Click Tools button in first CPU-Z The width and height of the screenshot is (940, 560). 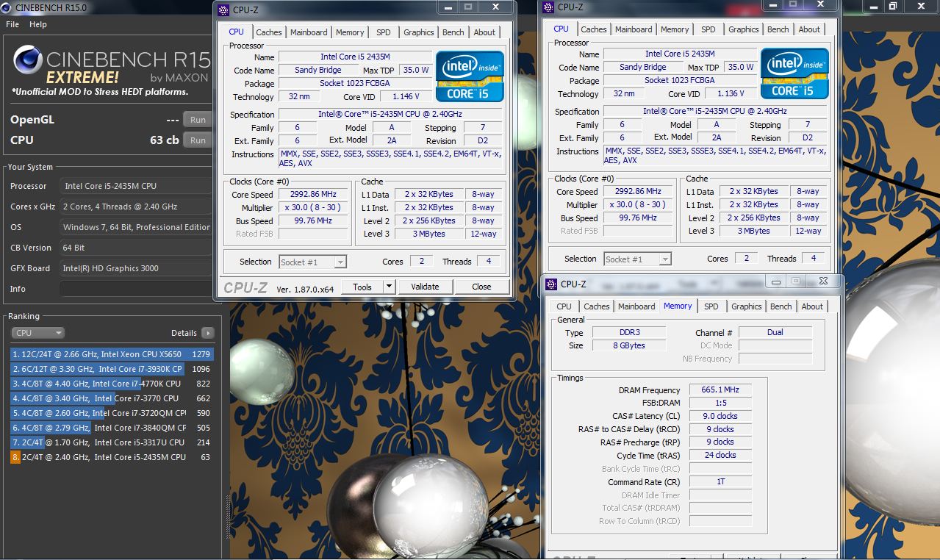pos(362,287)
